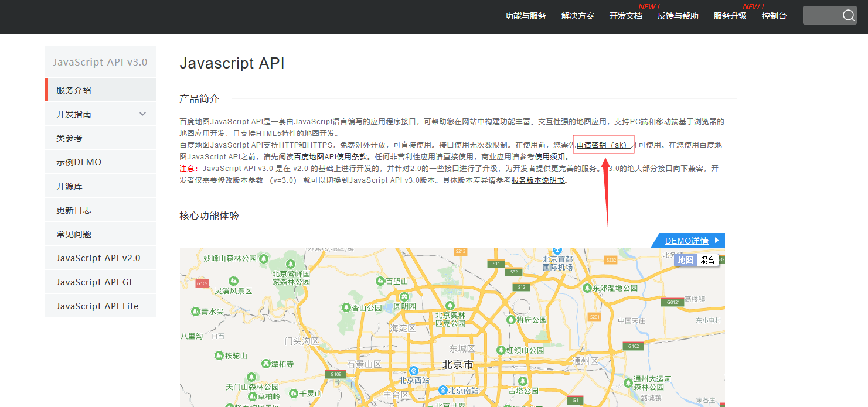Open 示例DEMO in the sidebar
The image size is (868, 407).
coord(101,162)
